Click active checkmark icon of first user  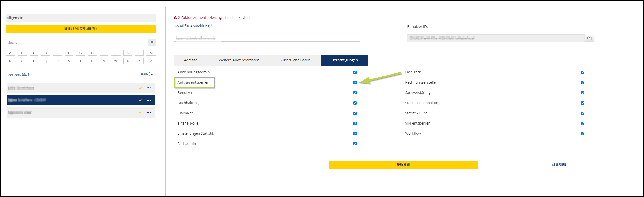140,88
